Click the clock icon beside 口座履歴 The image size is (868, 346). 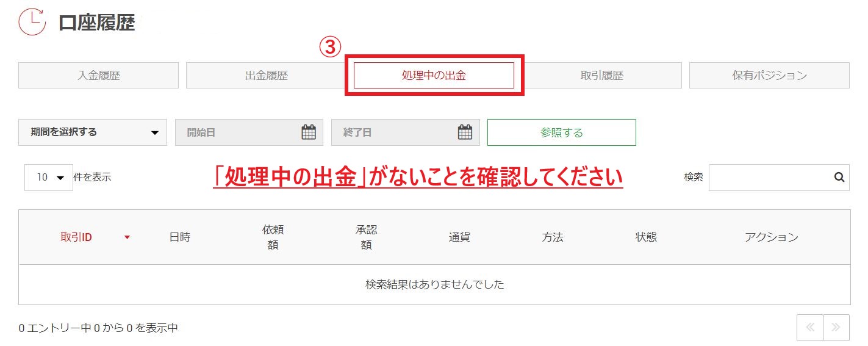pyautogui.click(x=32, y=21)
